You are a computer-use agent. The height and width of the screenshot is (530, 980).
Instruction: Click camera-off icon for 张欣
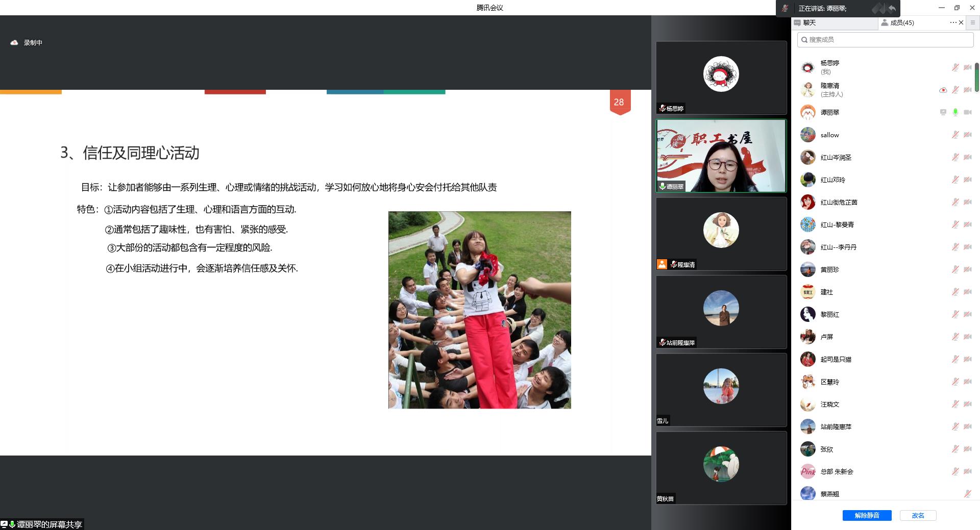tap(967, 449)
